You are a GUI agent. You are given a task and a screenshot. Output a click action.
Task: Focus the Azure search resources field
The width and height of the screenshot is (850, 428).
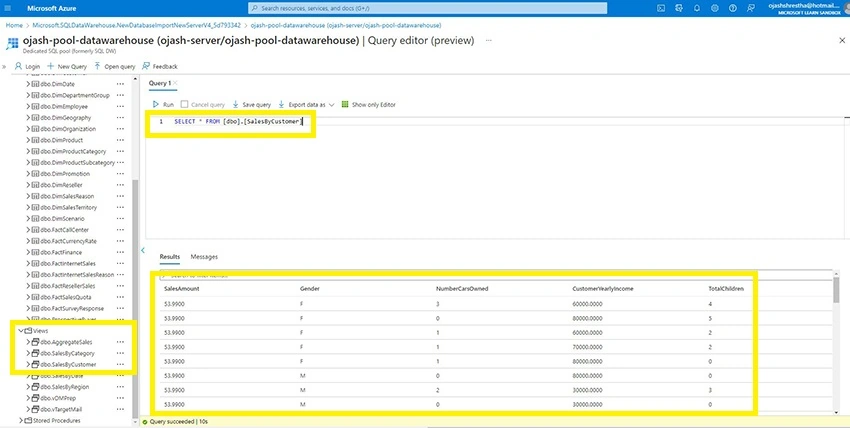[428, 8]
